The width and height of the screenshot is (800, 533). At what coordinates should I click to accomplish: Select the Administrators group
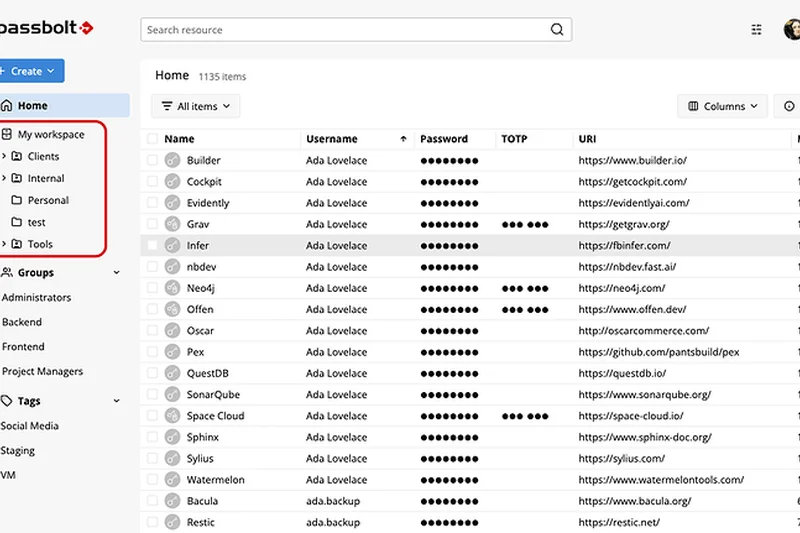point(36,297)
